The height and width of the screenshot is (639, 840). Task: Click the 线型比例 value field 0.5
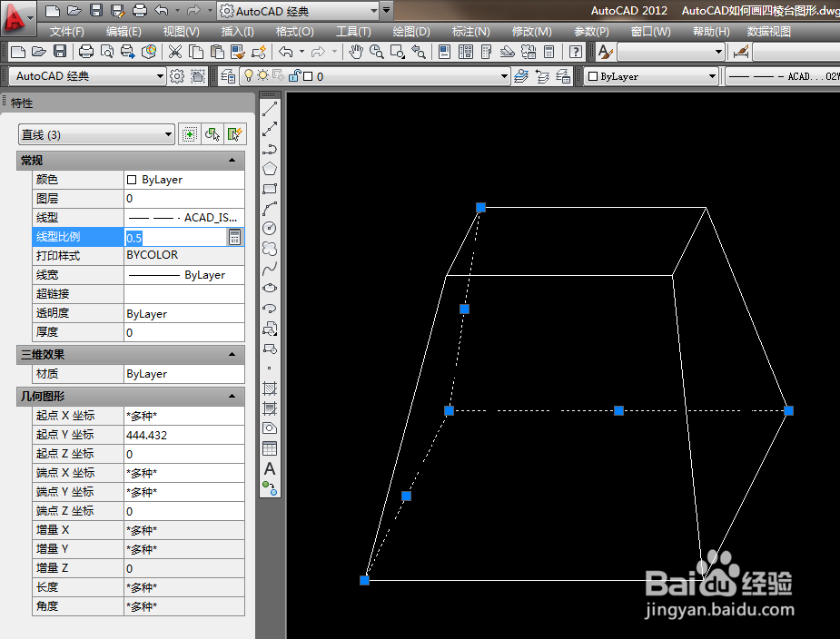pyautogui.click(x=176, y=237)
